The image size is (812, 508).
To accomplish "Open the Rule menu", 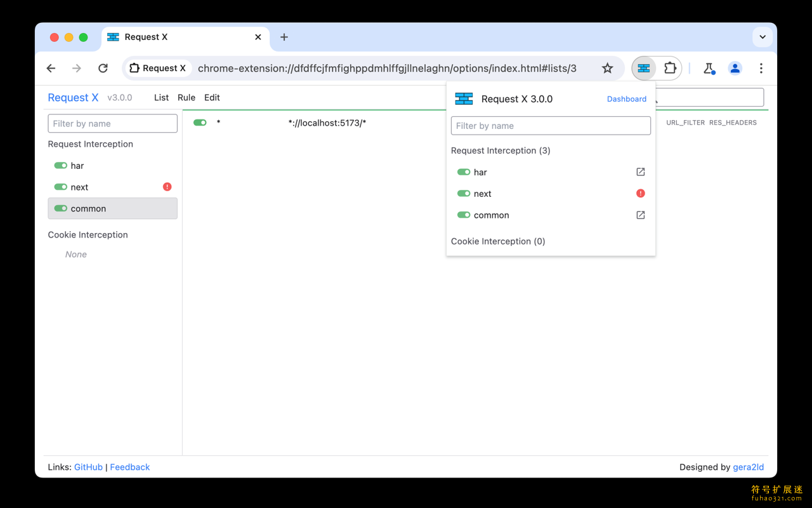I will [187, 97].
